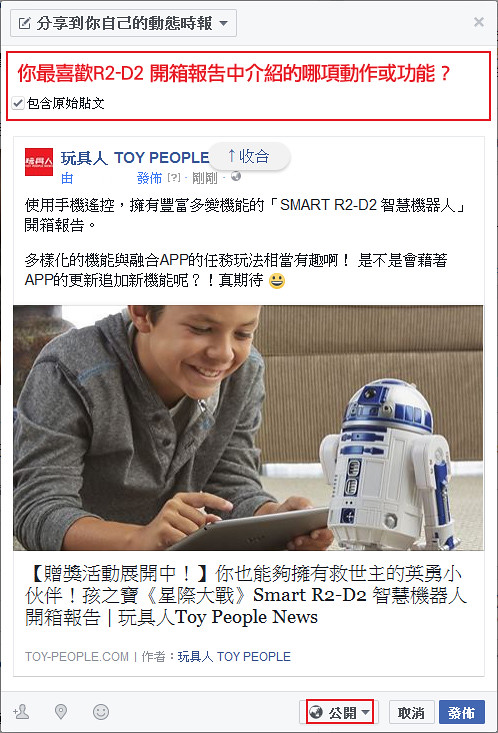Click the [?] help icon beside 發佈

(174, 177)
